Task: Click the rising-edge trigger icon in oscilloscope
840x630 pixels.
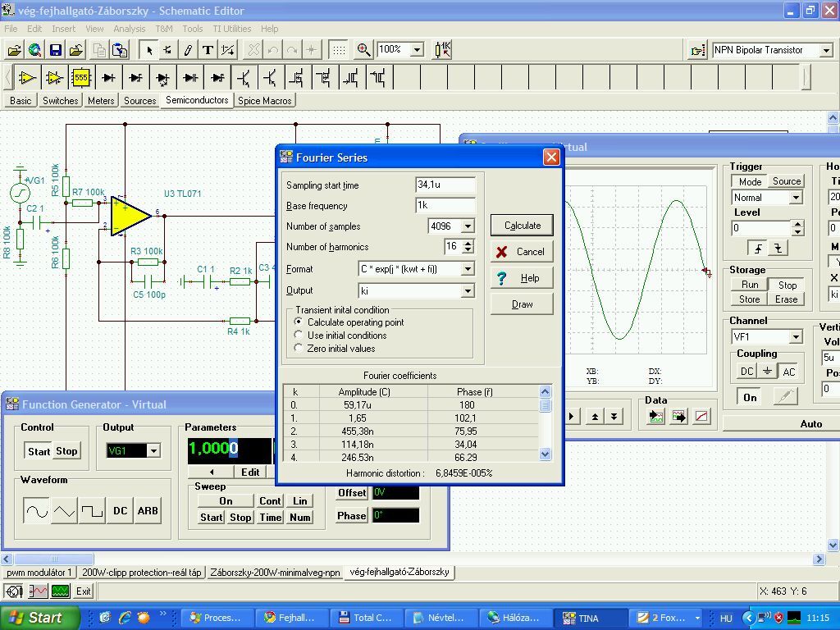Action: pyautogui.click(x=759, y=249)
